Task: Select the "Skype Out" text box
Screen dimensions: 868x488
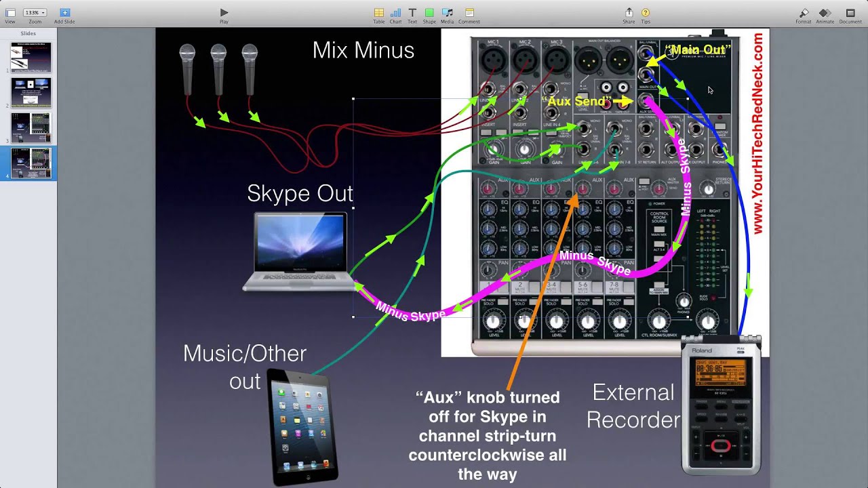Action: coord(300,193)
